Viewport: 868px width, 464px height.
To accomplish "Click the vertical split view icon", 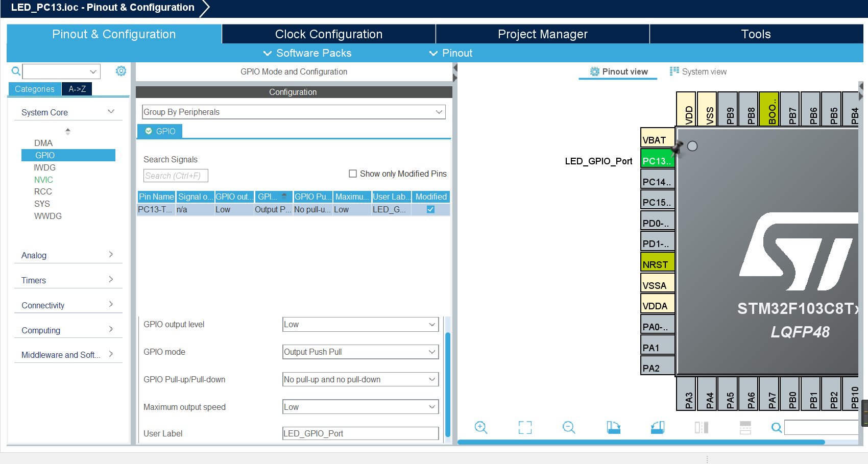I will (702, 427).
